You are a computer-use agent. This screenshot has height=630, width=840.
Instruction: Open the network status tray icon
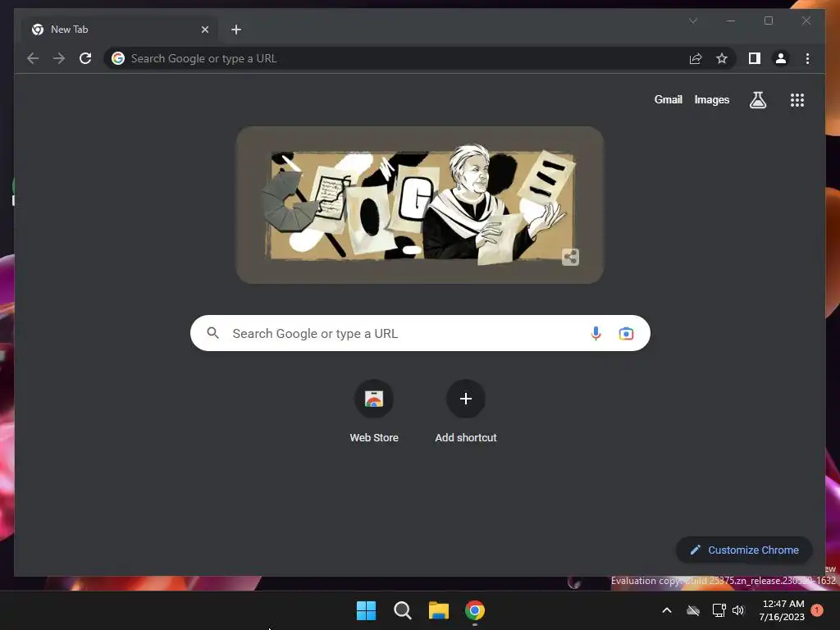click(719, 610)
